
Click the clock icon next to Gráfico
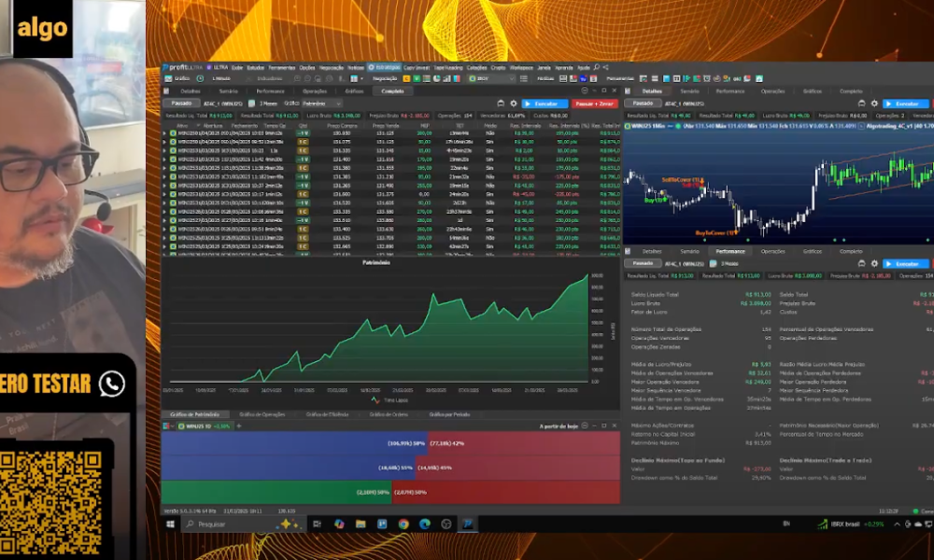[200, 78]
